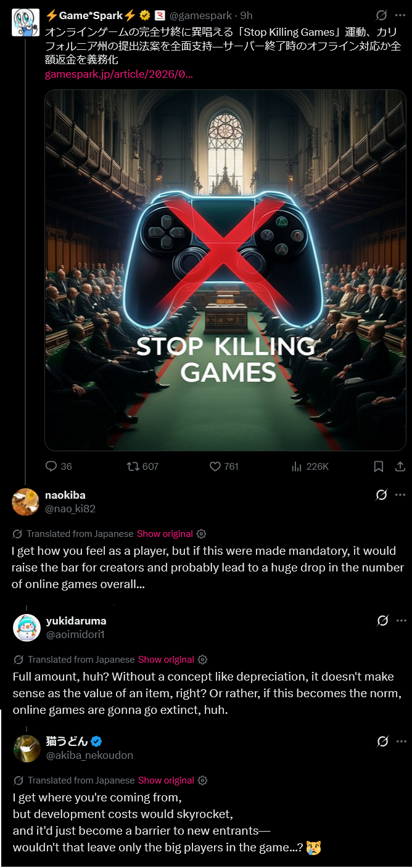
Task: Click the Grok icon on Game*Spark's post
Action: (382, 15)
